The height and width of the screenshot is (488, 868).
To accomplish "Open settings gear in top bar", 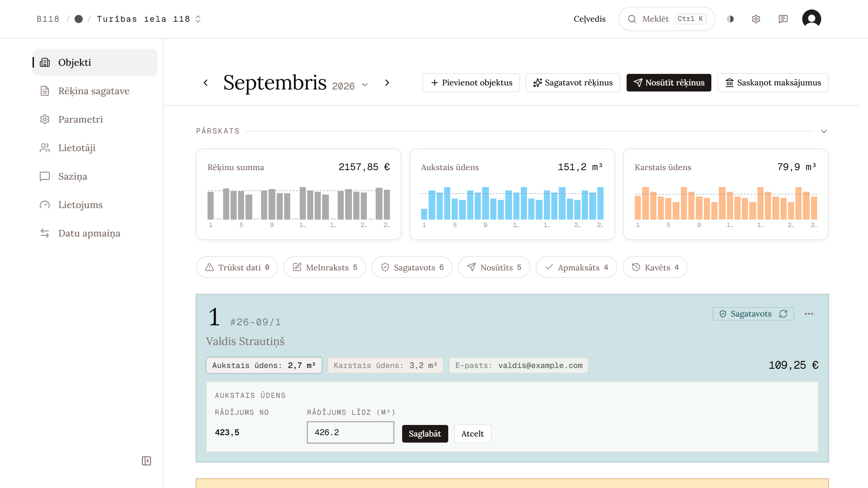I will pyautogui.click(x=756, y=19).
